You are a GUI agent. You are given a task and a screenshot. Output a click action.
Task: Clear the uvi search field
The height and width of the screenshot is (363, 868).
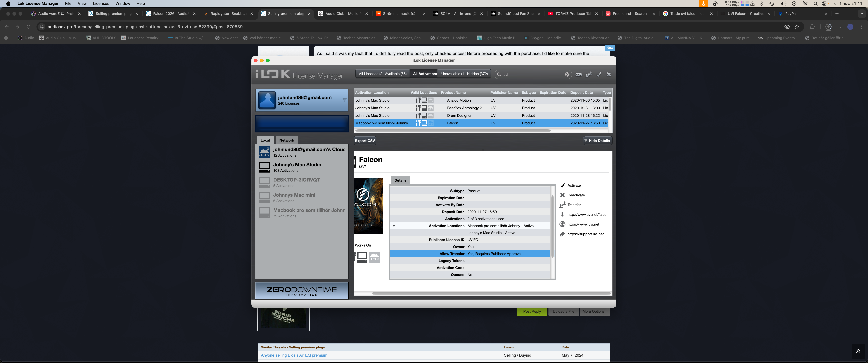(x=567, y=74)
